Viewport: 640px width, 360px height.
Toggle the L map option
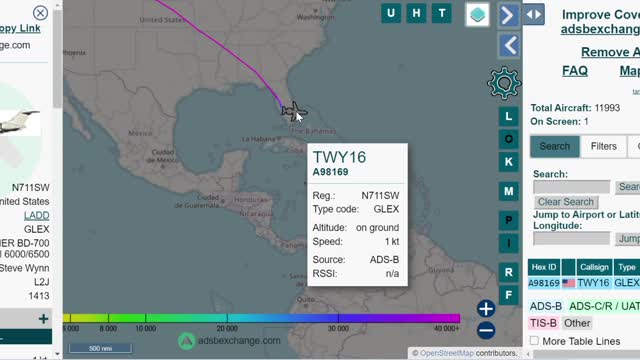[509, 116]
